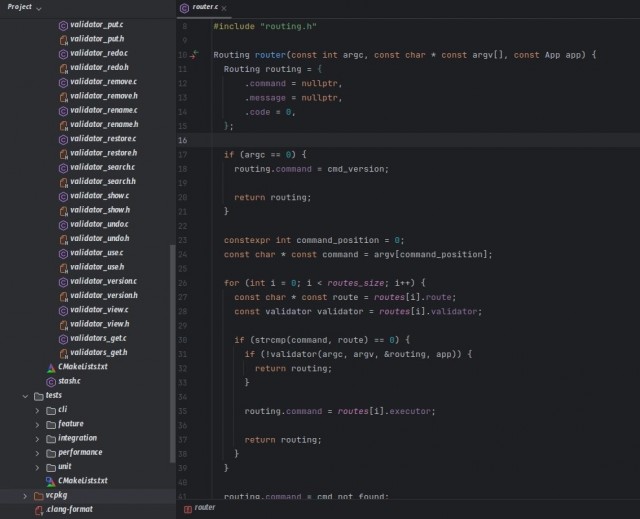Click the Project panel title
Viewport: 640px width, 519px height.
tap(19, 7)
